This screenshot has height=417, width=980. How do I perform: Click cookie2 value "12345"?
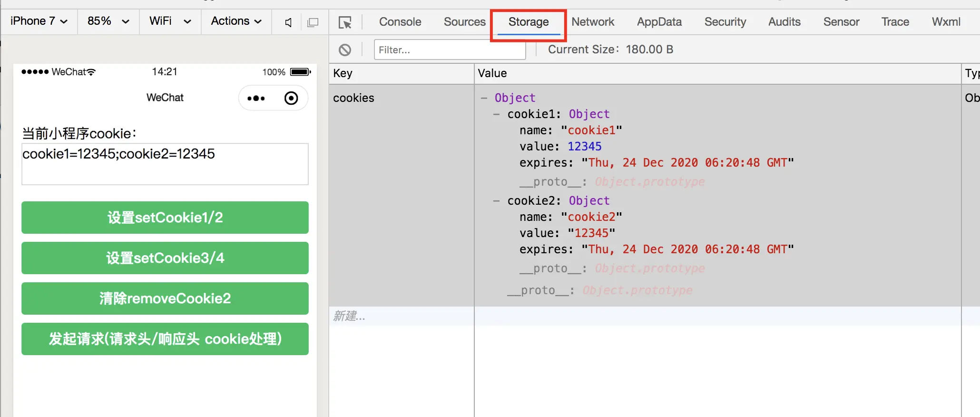coord(591,233)
